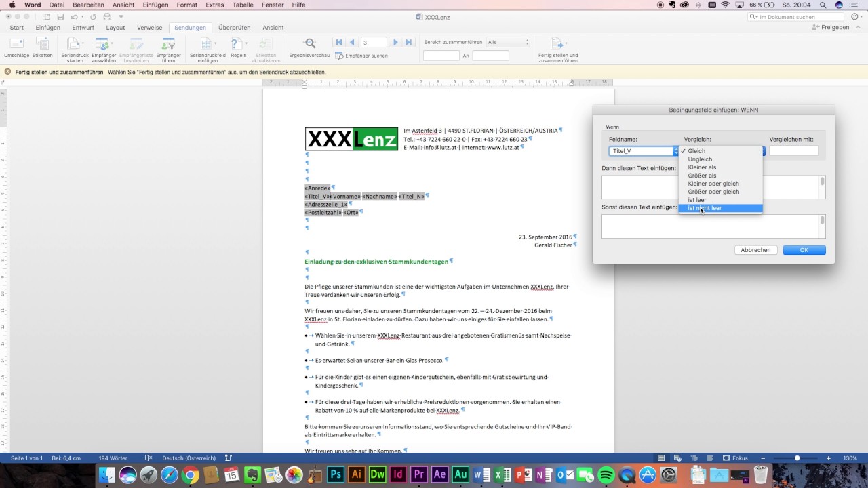Launch InDesign from the Dock
Screen dimensions: 868x488
pos(398,474)
